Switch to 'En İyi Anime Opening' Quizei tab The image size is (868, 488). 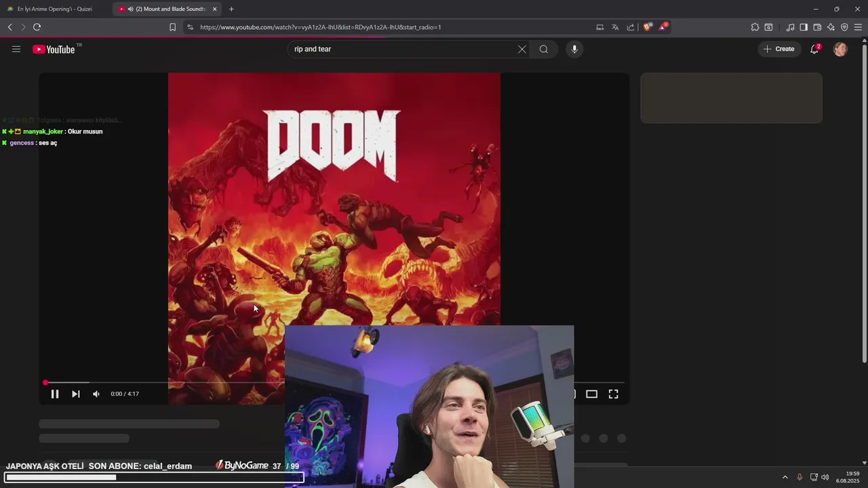[x=54, y=9]
